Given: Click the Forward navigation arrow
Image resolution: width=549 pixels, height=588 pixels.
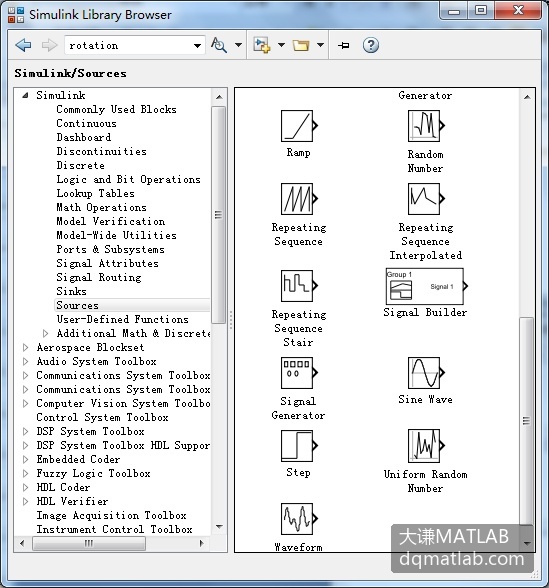Looking at the screenshot, I should point(49,45).
